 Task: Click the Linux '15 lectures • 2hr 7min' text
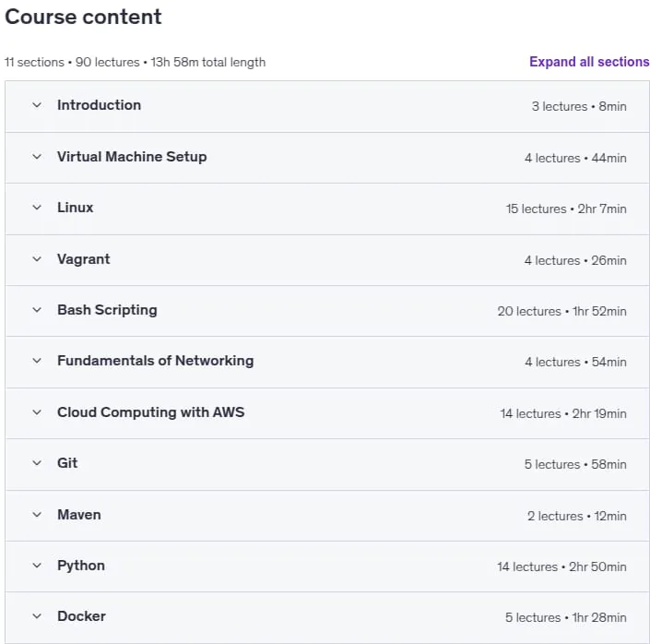click(x=566, y=209)
